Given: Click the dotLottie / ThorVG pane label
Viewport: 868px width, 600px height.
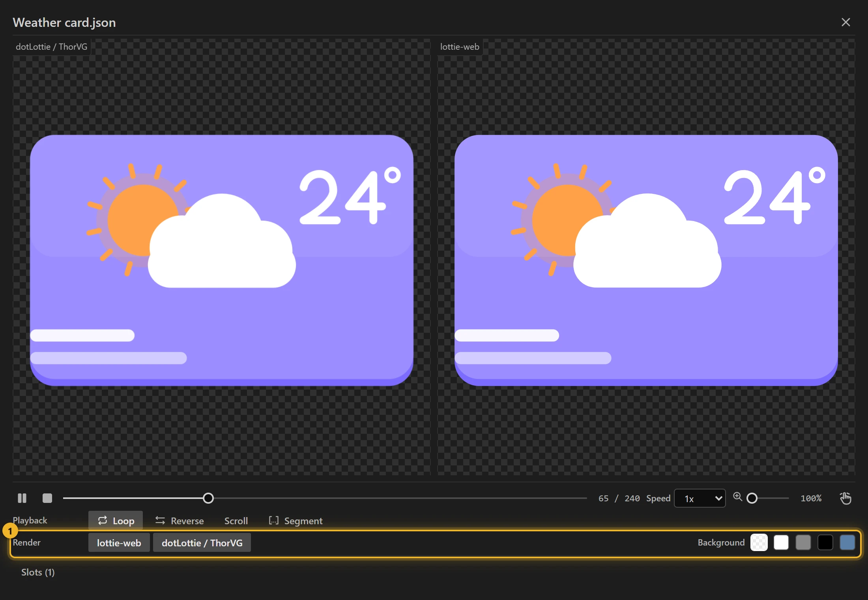Looking at the screenshot, I should [x=51, y=47].
